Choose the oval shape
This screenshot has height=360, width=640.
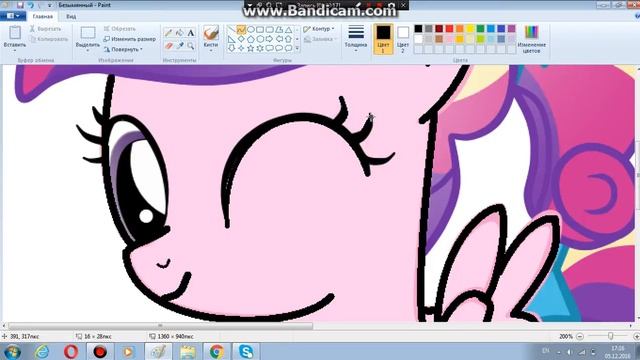pos(251,30)
